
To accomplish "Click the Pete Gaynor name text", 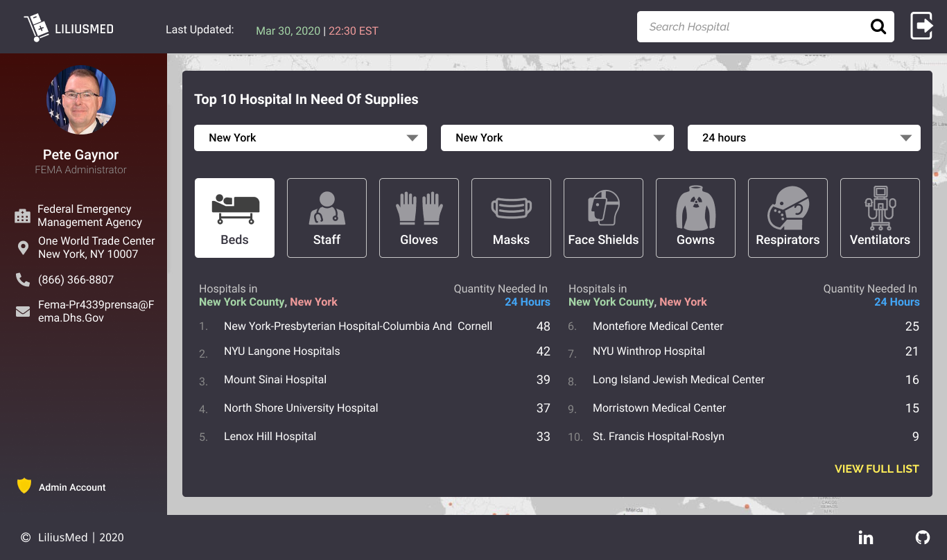I will (80, 155).
